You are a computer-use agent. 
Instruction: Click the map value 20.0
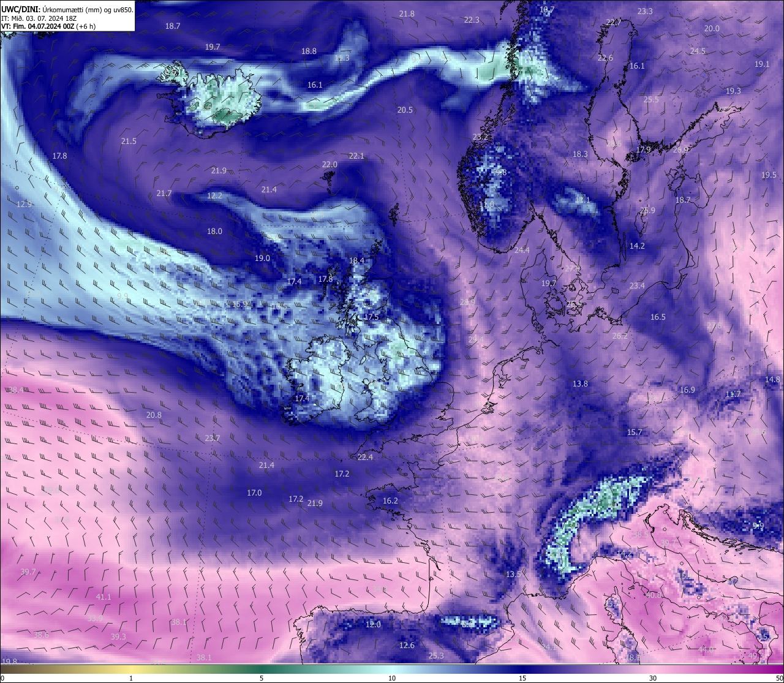click(x=712, y=28)
